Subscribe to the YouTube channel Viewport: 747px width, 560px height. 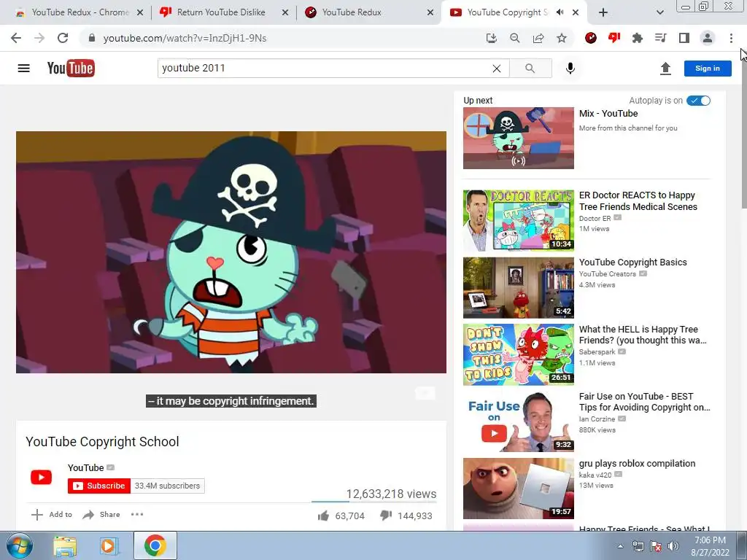(99, 486)
